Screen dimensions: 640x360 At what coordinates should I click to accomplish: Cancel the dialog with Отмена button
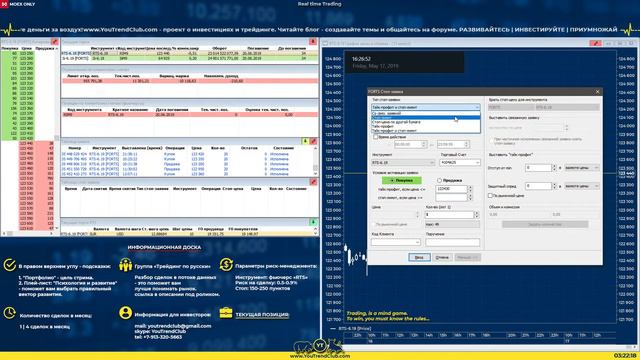[x=442, y=257]
